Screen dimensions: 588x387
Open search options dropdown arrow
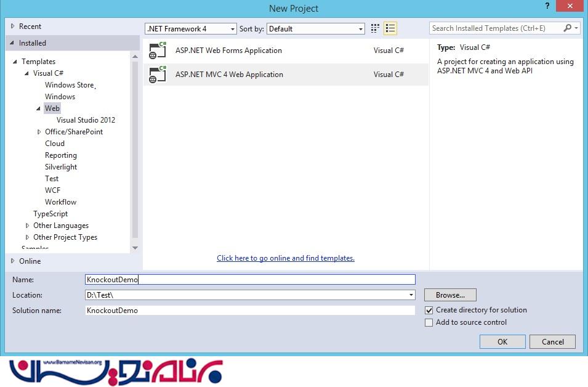click(576, 28)
